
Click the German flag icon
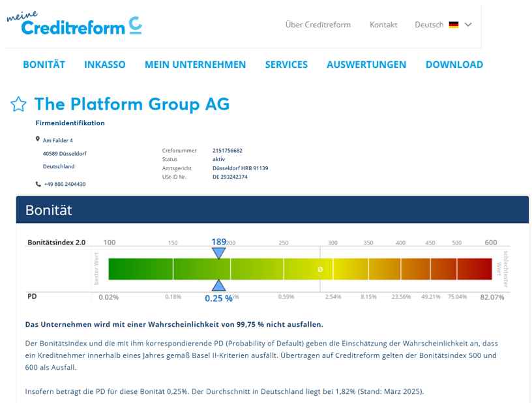click(x=454, y=25)
